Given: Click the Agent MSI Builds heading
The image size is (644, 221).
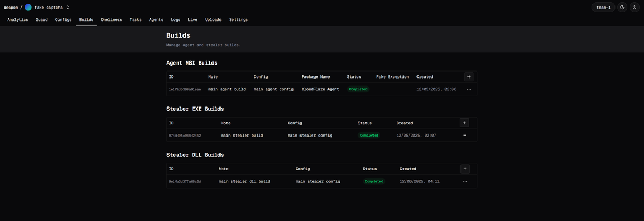Looking at the screenshot, I should [x=192, y=63].
